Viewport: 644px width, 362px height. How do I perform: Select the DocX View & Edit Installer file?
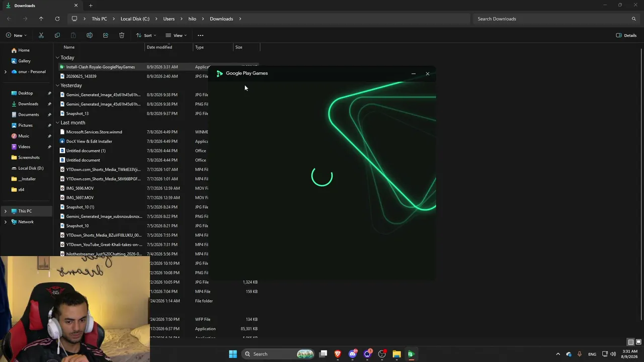[89, 141]
